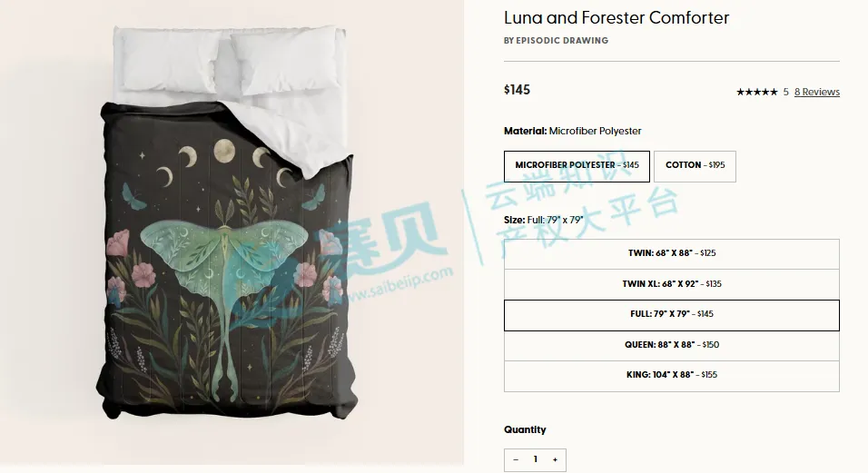Select King 104" x 88" size
The image size is (868, 473).
(672, 376)
